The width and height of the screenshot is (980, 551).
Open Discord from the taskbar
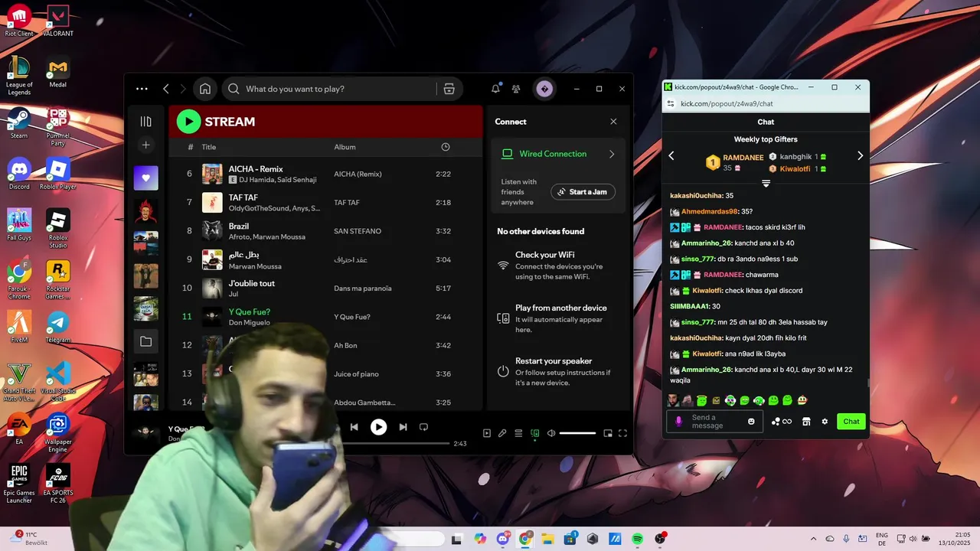pos(503,539)
